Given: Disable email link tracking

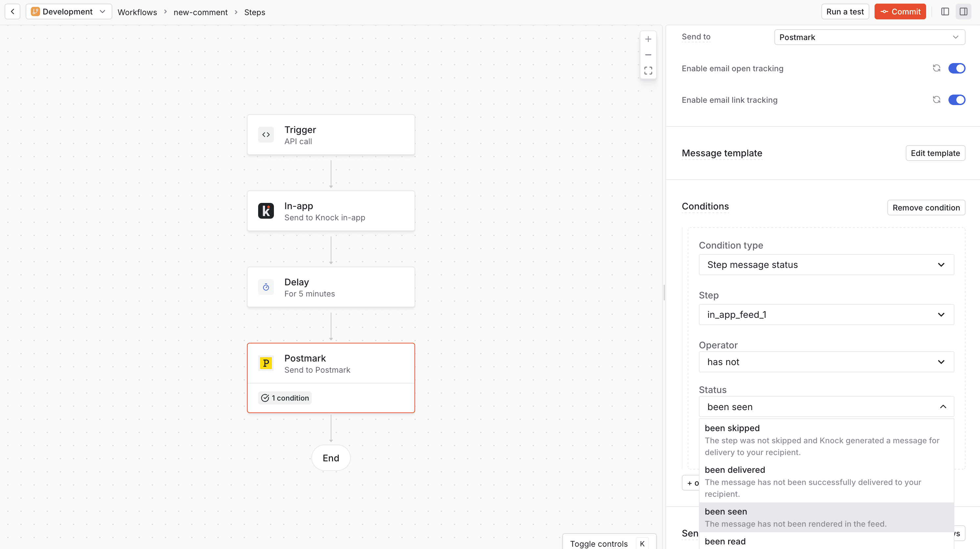Looking at the screenshot, I should pyautogui.click(x=957, y=100).
